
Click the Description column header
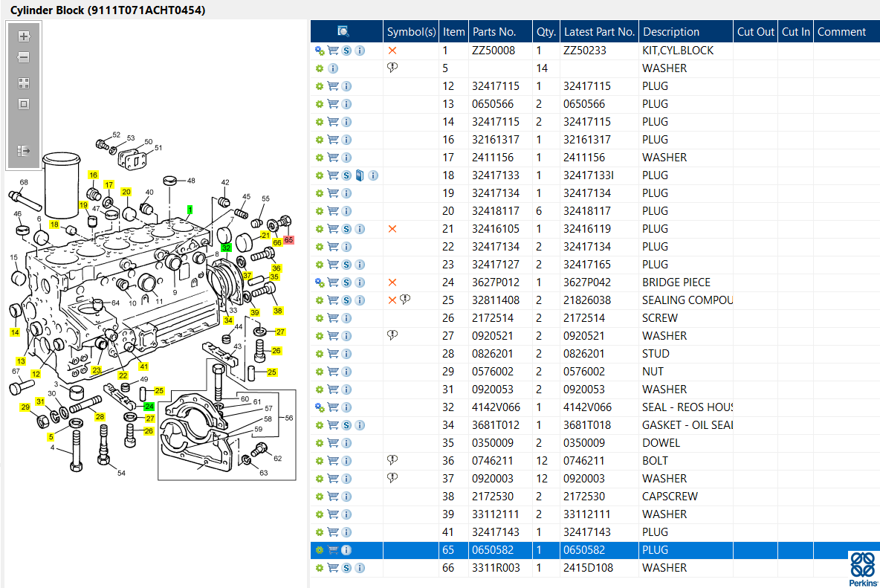coord(671,32)
